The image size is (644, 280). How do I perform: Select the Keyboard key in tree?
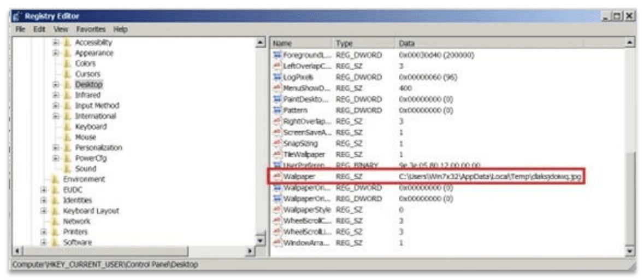pyautogui.click(x=91, y=127)
